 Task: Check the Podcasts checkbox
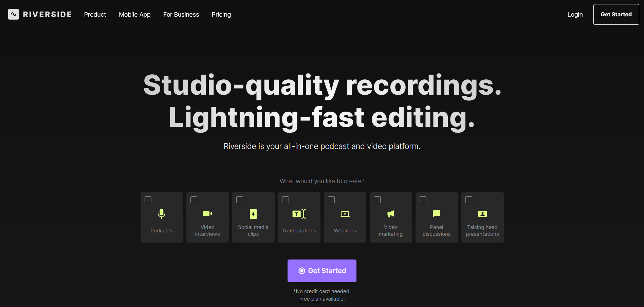(x=148, y=200)
